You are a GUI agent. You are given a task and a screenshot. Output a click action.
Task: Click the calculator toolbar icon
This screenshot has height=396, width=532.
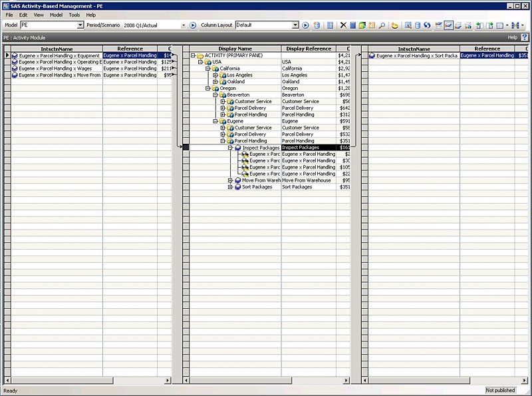[x=353, y=25]
